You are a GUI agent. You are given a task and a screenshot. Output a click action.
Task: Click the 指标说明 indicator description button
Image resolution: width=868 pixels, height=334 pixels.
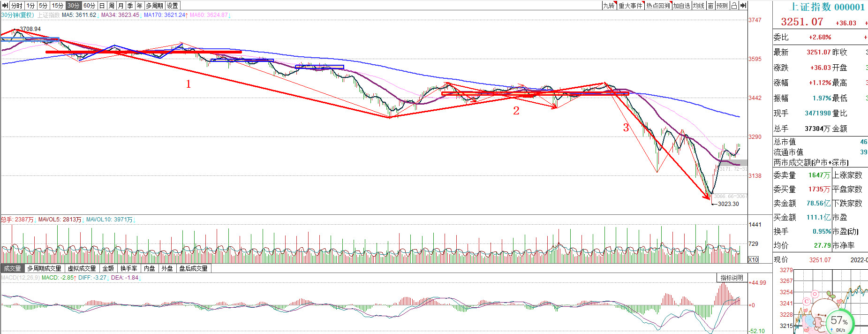(x=732, y=278)
